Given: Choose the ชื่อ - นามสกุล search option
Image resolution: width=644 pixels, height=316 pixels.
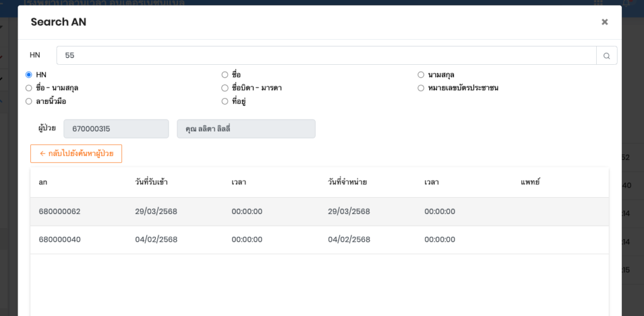Looking at the screenshot, I should pos(29,88).
